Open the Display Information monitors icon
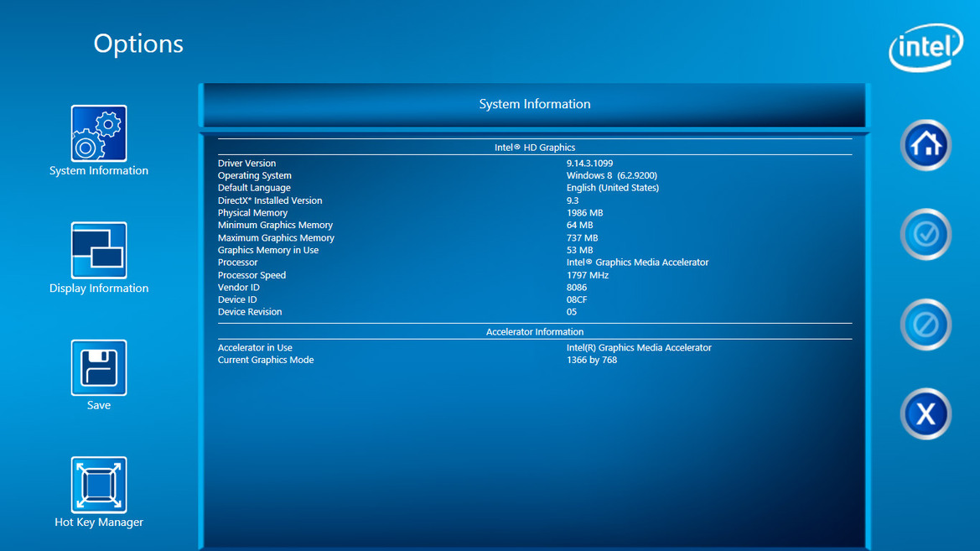Viewport: 980px width, 551px height. [x=99, y=250]
